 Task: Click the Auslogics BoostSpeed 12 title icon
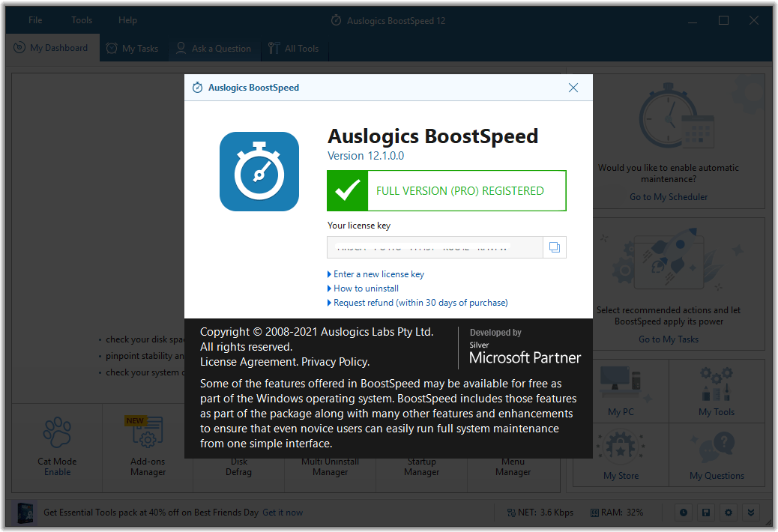(x=336, y=20)
